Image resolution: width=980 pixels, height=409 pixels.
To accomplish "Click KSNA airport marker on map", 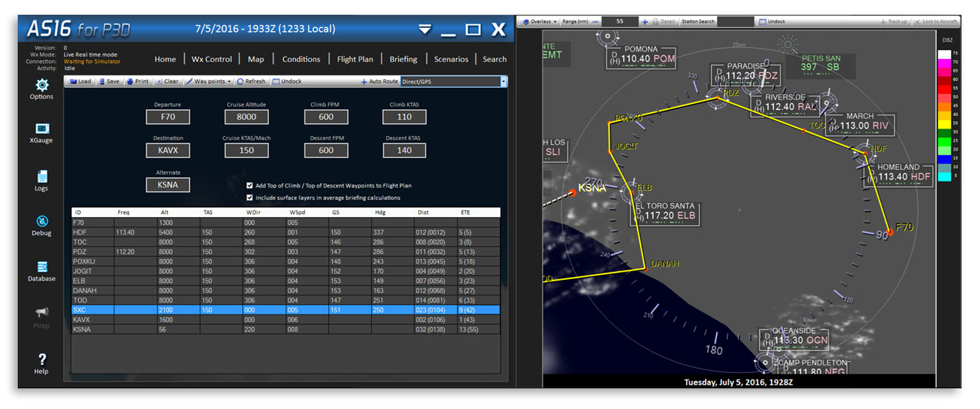I will [571, 193].
